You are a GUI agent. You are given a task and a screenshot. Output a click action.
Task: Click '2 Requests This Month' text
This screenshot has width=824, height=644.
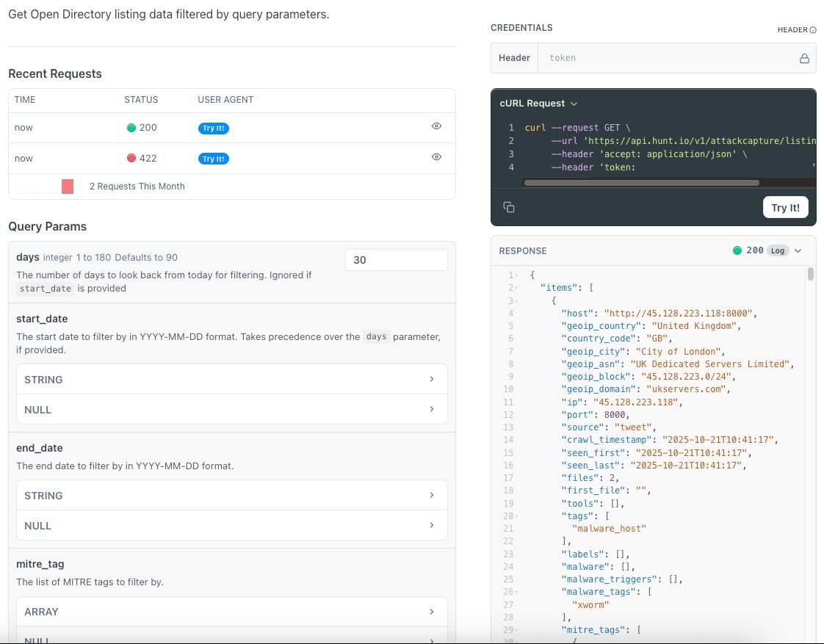137,187
